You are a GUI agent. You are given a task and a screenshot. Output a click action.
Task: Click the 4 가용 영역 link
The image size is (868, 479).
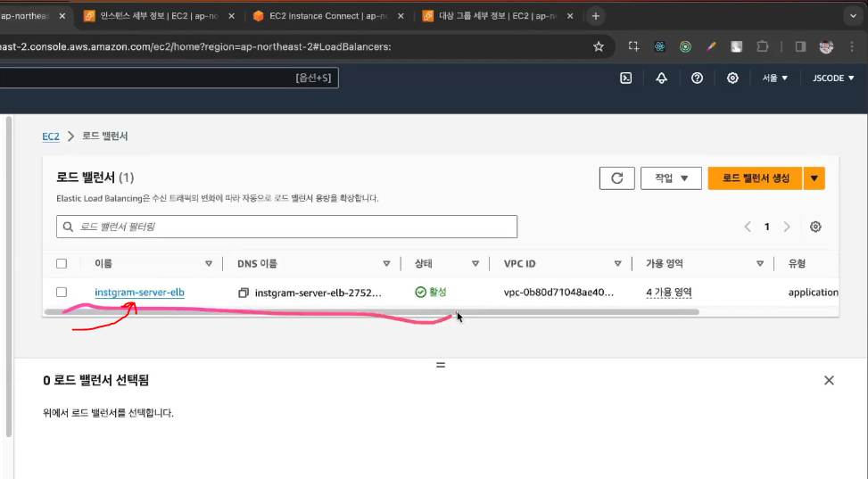[x=669, y=293]
